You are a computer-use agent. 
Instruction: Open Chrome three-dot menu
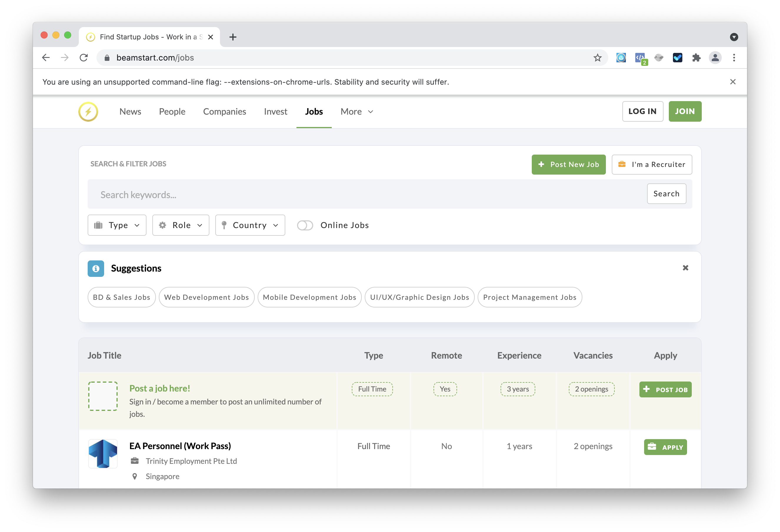tap(734, 58)
